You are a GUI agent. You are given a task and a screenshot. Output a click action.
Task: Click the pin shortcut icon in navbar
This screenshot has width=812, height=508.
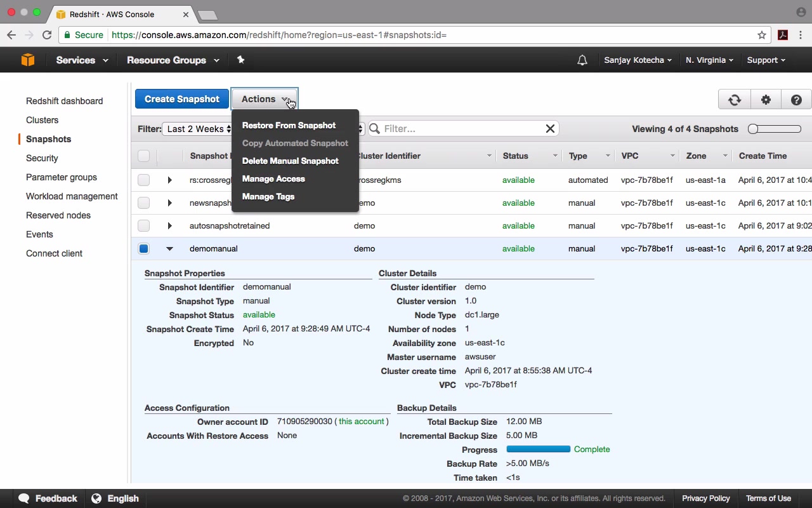240,60
